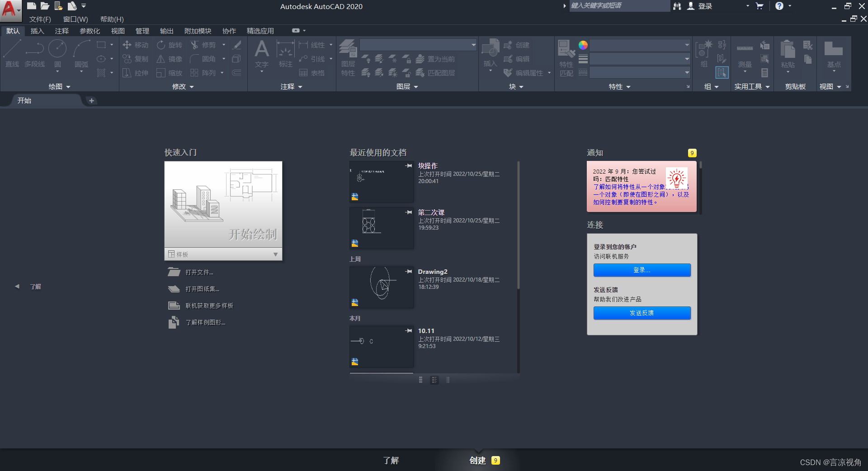Select the Line (直线) tool
Viewport: 868px width, 471px height.
pos(12,53)
